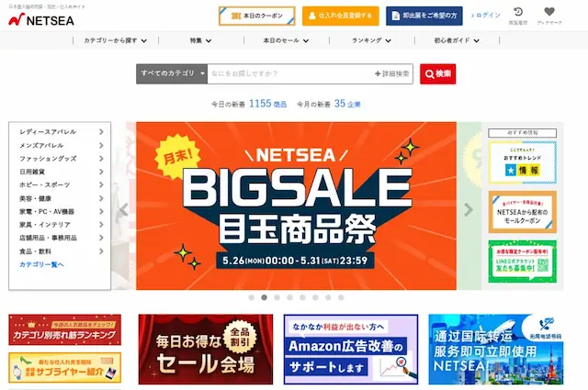Go to previous carousel banner arrow

point(124,210)
